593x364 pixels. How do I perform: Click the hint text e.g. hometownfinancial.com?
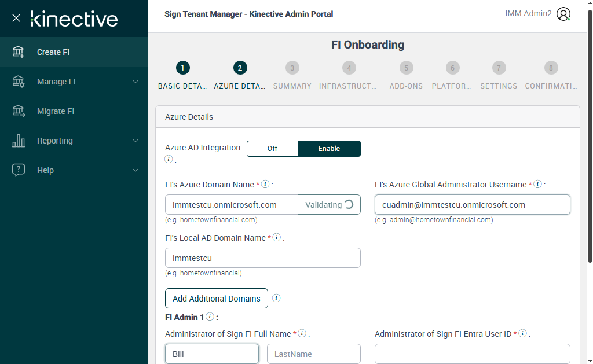(x=211, y=219)
